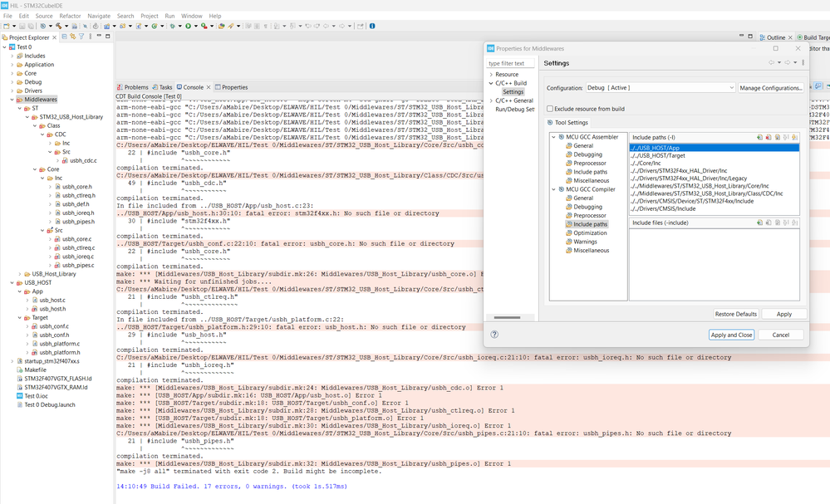The width and height of the screenshot is (830, 504).
Task: Expand the Drivers folder in explorer
Action: pyautogui.click(x=12, y=91)
